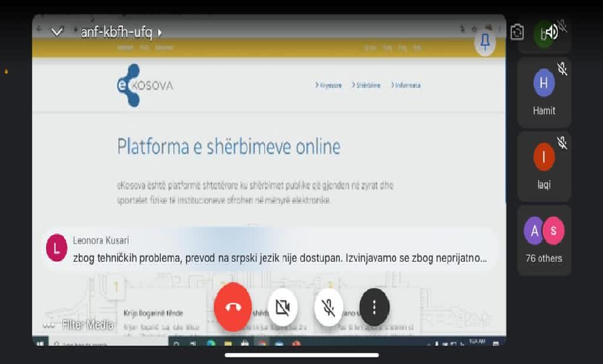Toggle the camera on or off
Screen dimensions: 603x364
[x=282, y=307]
